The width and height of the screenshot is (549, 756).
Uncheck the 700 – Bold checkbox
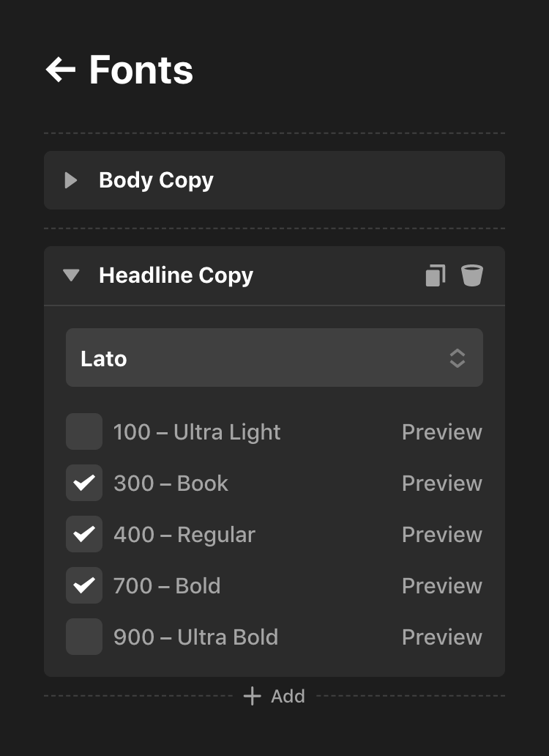[83, 585]
